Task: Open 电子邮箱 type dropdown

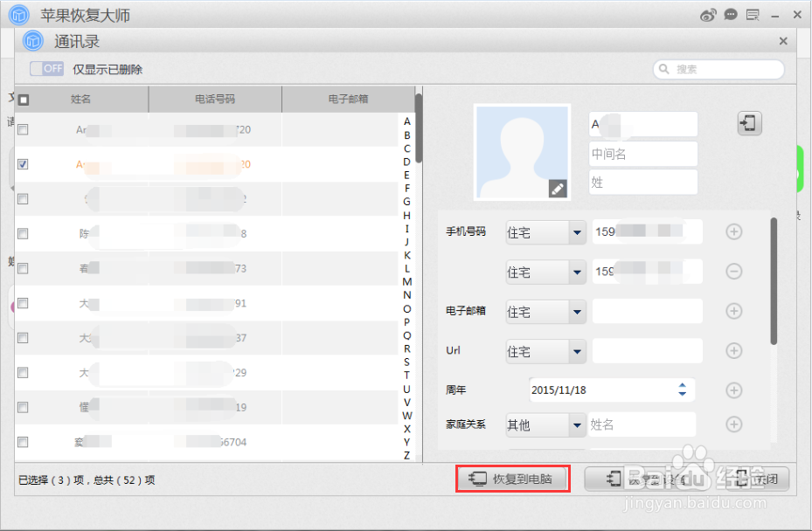Action: 545,312
